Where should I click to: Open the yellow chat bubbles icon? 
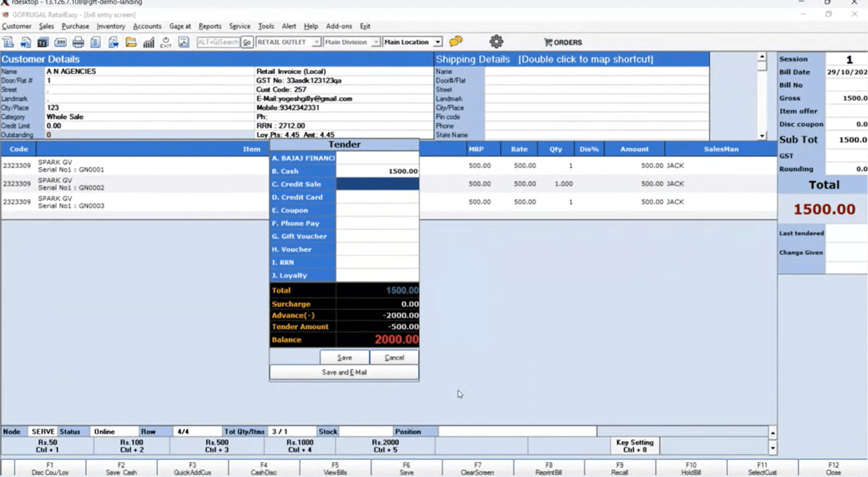(x=456, y=41)
